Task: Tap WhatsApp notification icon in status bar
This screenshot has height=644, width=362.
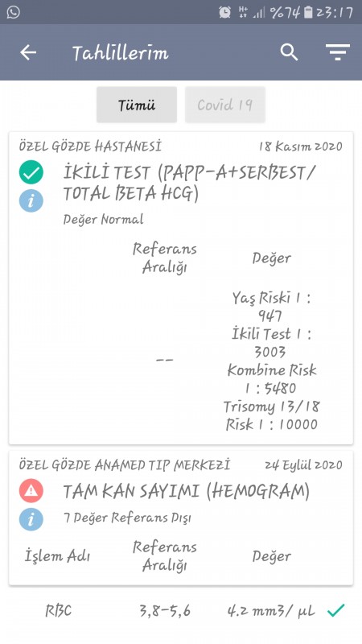Action: pos(13,12)
